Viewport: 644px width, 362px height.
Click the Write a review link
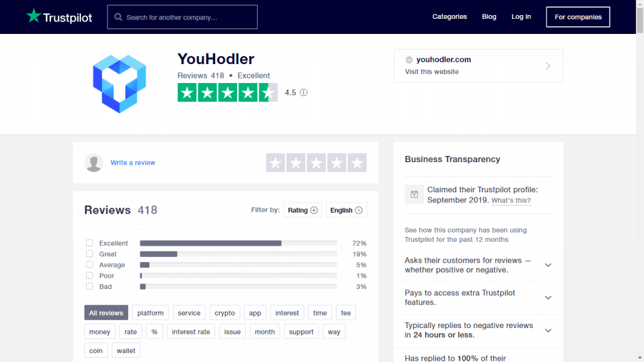pyautogui.click(x=133, y=163)
